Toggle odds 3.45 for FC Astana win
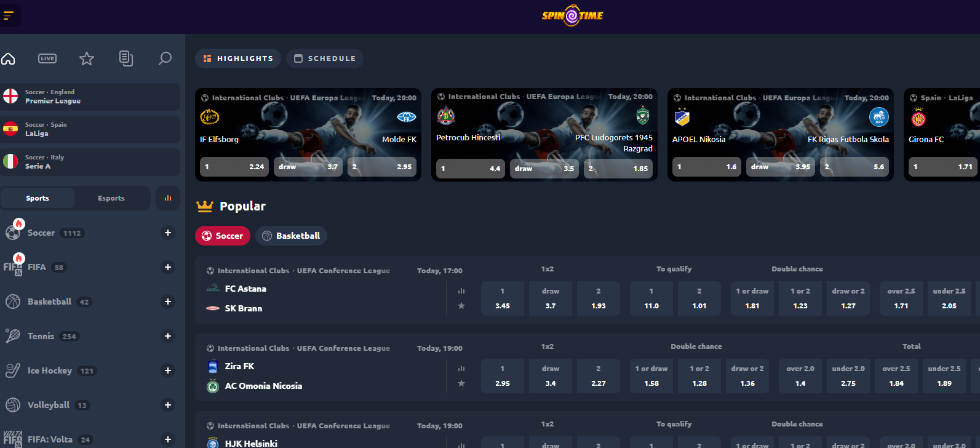This screenshot has width=980, height=448. (x=503, y=298)
